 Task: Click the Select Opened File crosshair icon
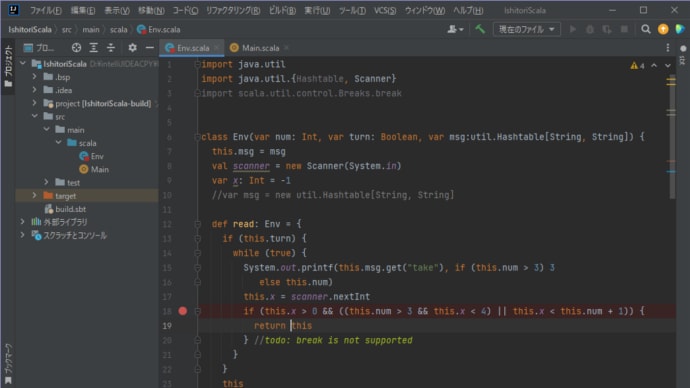76,48
